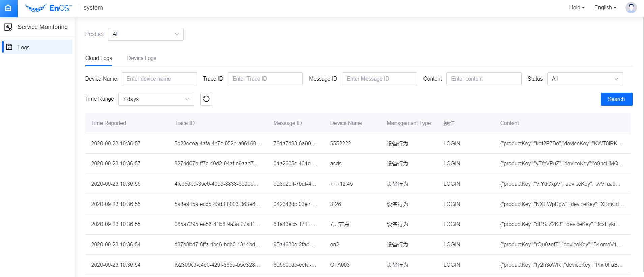644x277 pixels.
Task: Open the Time Range 7 days dropdown
Action: pyautogui.click(x=156, y=99)
